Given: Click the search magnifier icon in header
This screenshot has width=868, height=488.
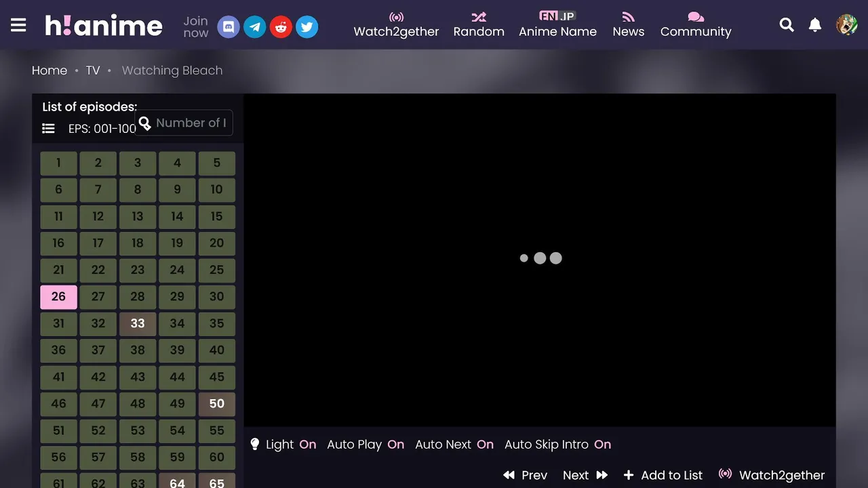Looking at the screenshot, I should tap(787, 25).
